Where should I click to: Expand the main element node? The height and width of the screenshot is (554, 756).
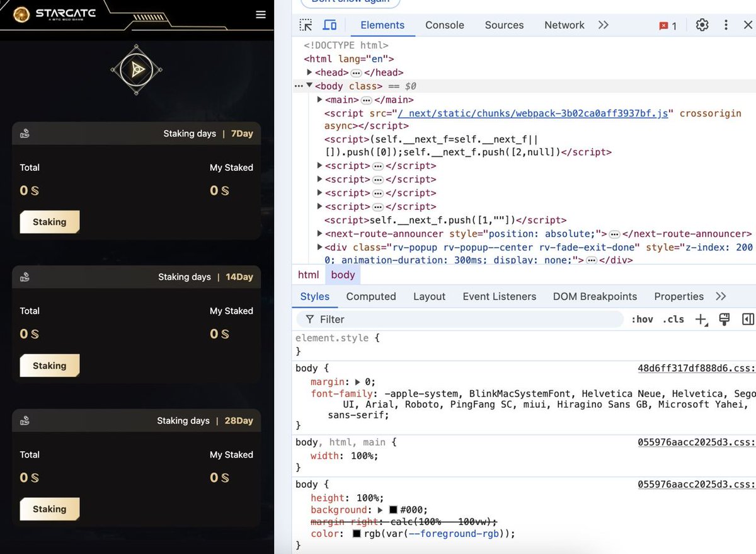click(319, 100)
